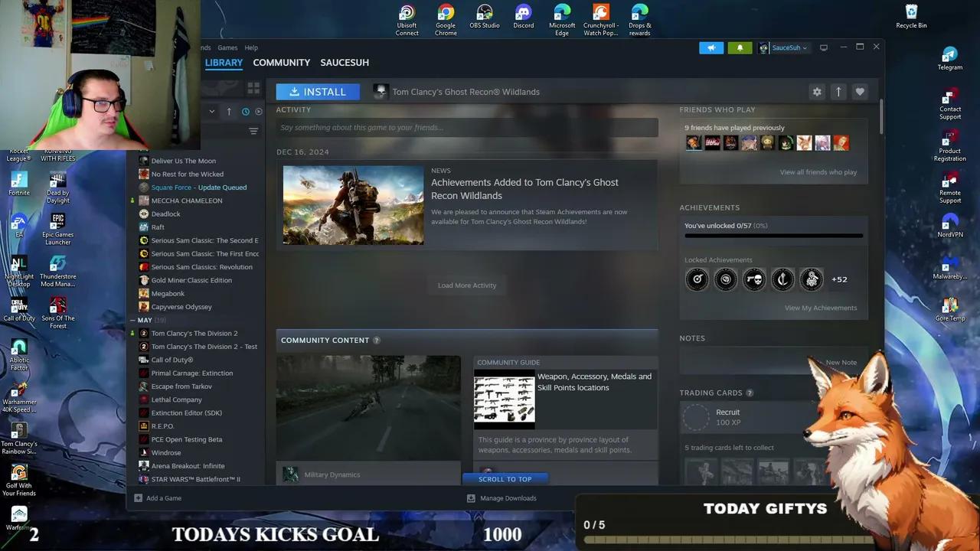
Task: Expand the library sort dropdown chevron
Action: [x=212, y=111]
